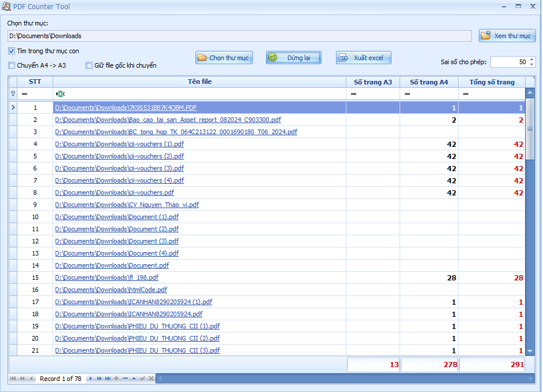
Task: Open STT equals filter operator
Action: [25, 94]
